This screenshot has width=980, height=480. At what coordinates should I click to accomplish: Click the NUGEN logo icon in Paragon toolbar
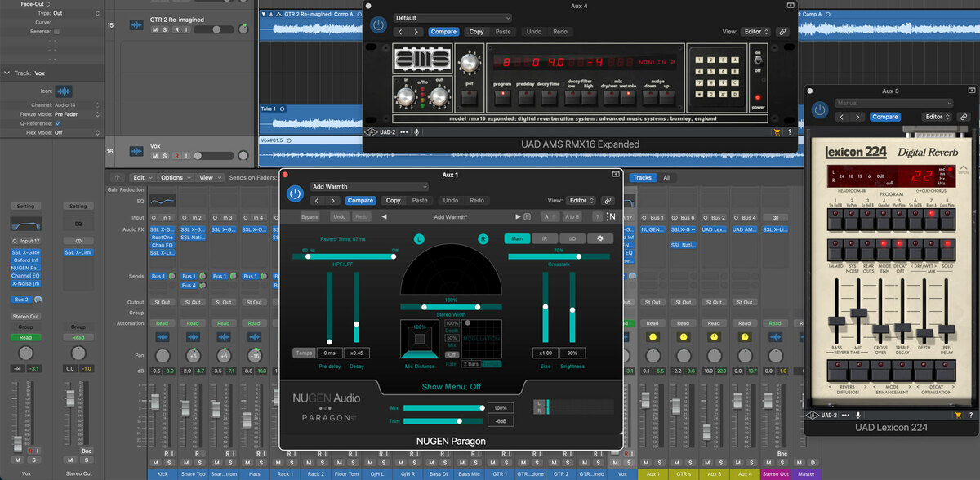coord(611,216)
